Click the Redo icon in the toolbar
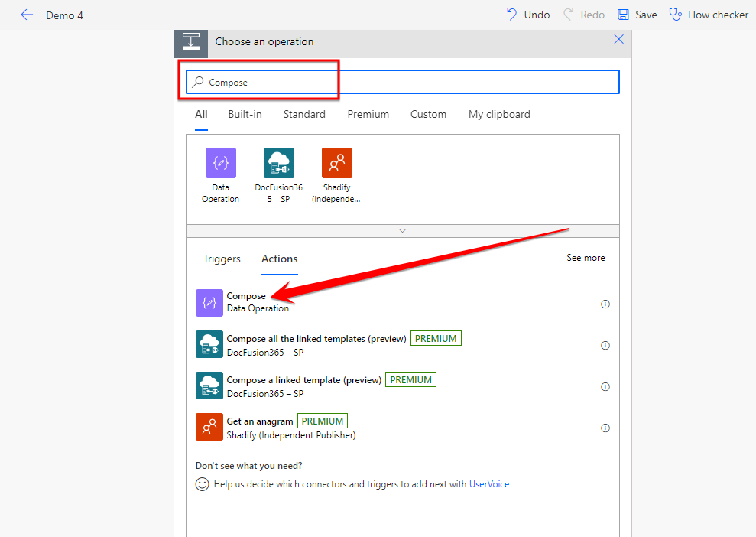Viewport: 756px width, 537px height. pos(569,15)
